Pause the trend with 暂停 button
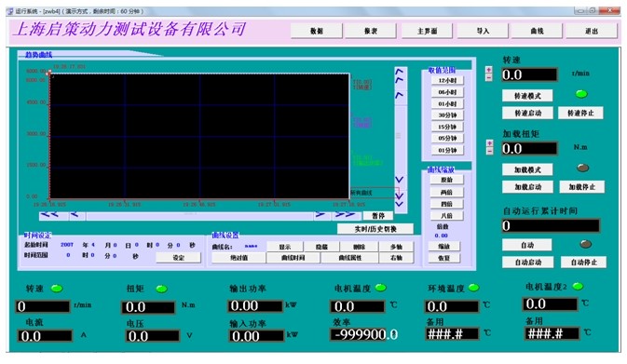The image size is (627, 364). 378,216
